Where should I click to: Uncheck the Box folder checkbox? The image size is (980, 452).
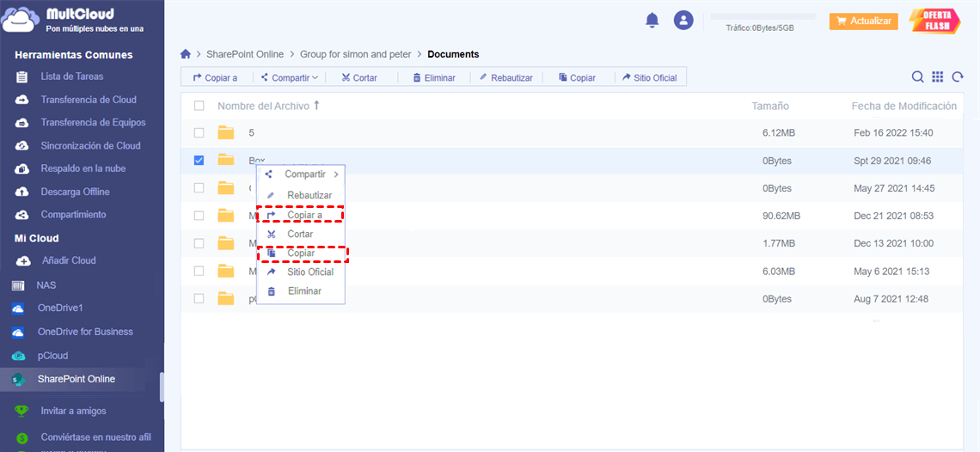click(199, 161)
